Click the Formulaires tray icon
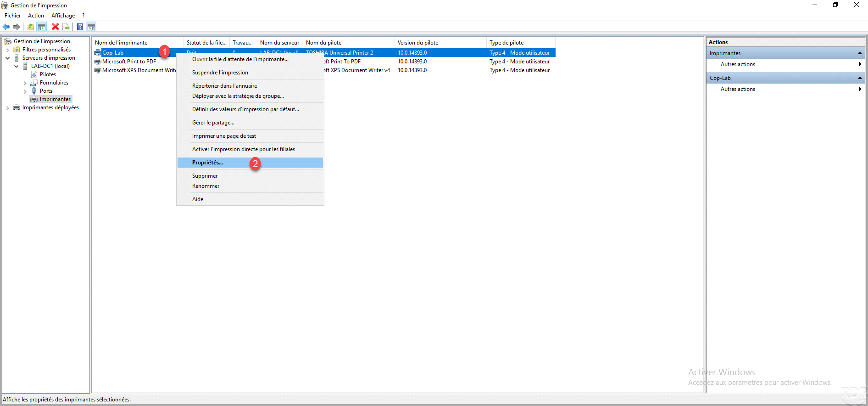Image resolution: width=868 pixels, height=406 pixels. [34, 83]
